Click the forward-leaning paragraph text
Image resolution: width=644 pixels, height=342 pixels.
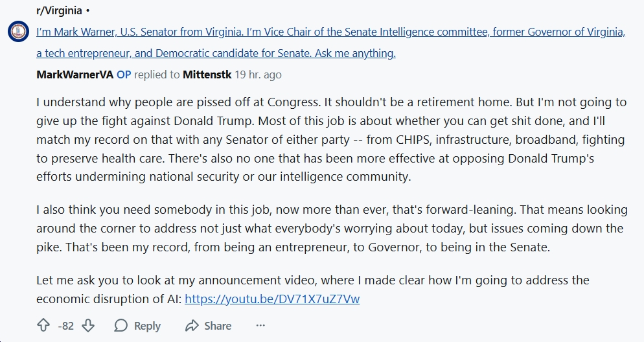click(324, 229)
